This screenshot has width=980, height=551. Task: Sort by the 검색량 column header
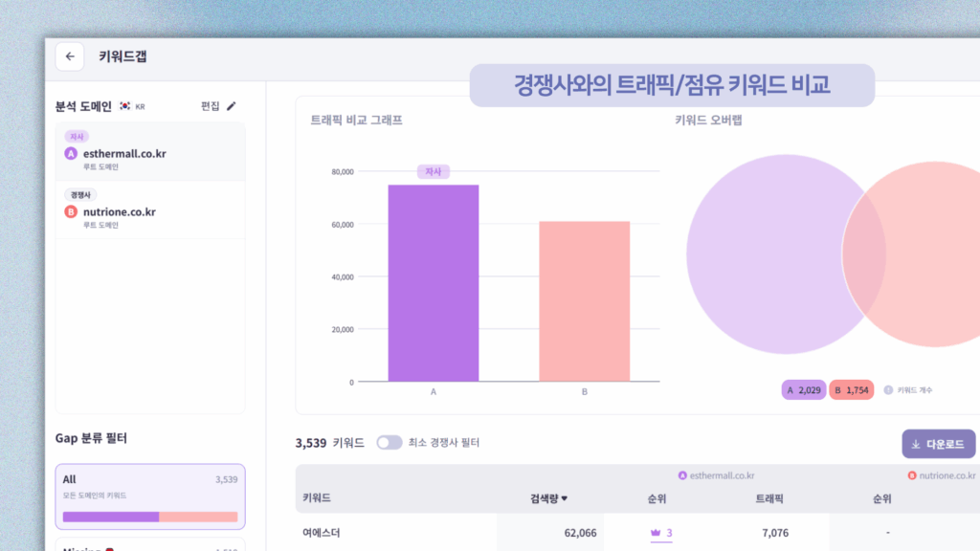548,498
